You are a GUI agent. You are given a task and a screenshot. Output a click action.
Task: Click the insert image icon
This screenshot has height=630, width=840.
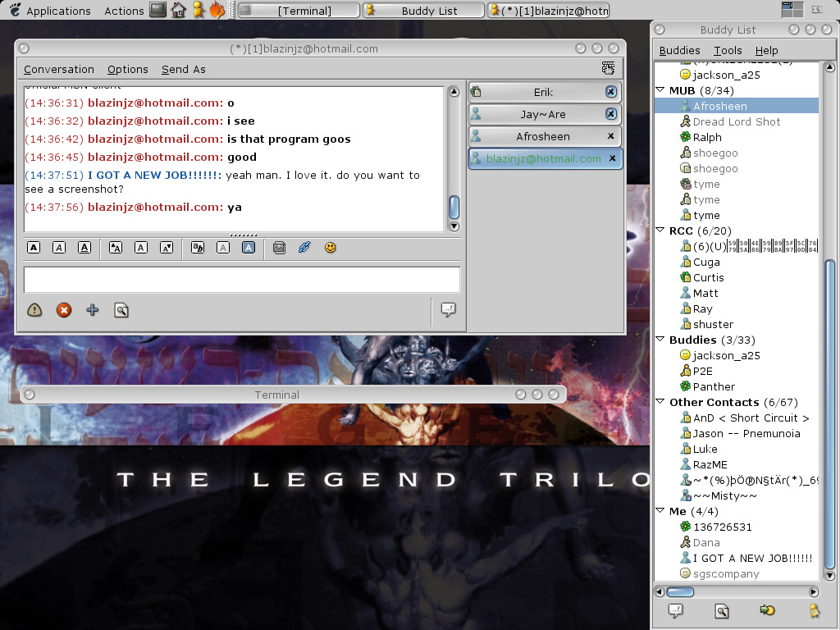tap(279, 248)
